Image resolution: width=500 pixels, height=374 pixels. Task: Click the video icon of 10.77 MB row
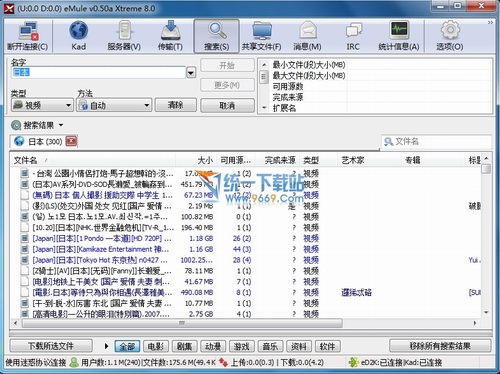[24, 303]
